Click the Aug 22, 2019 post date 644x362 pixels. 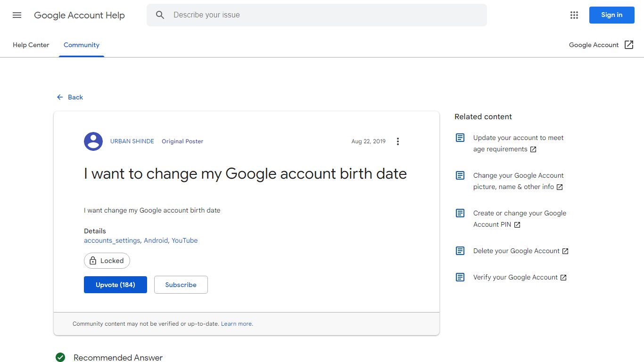pyautogui.click(x=368, y=141)
